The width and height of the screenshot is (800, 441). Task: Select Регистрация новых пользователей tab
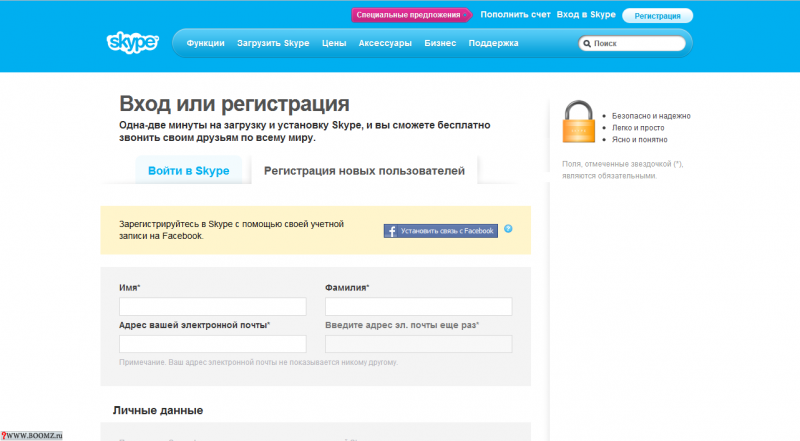click(x=364, y=170)
